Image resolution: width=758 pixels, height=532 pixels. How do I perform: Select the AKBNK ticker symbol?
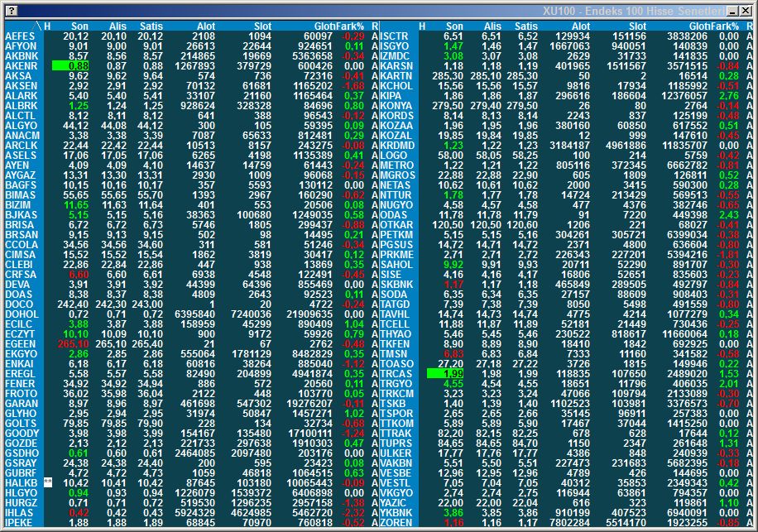pos(22,56)
